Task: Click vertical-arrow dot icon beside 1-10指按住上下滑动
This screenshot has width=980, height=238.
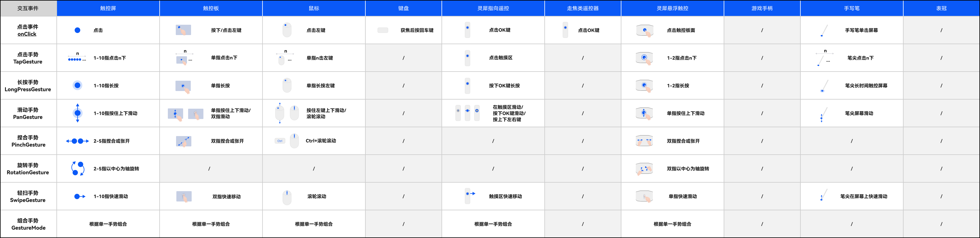Action: pos(78,113)
